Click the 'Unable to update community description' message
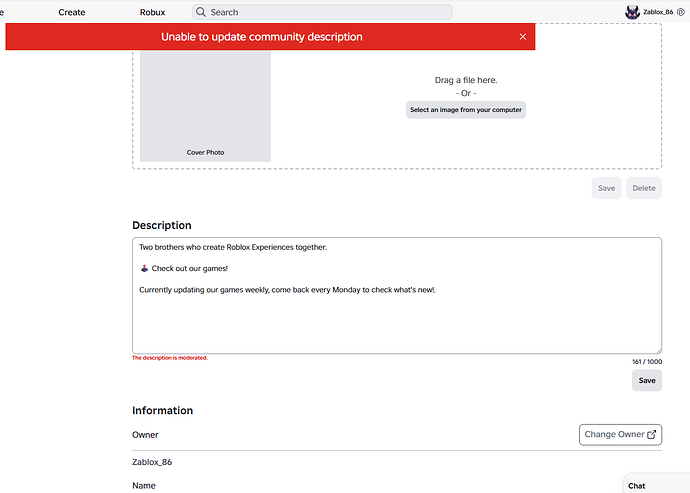 pyautogui.click(x=261, y=37)
